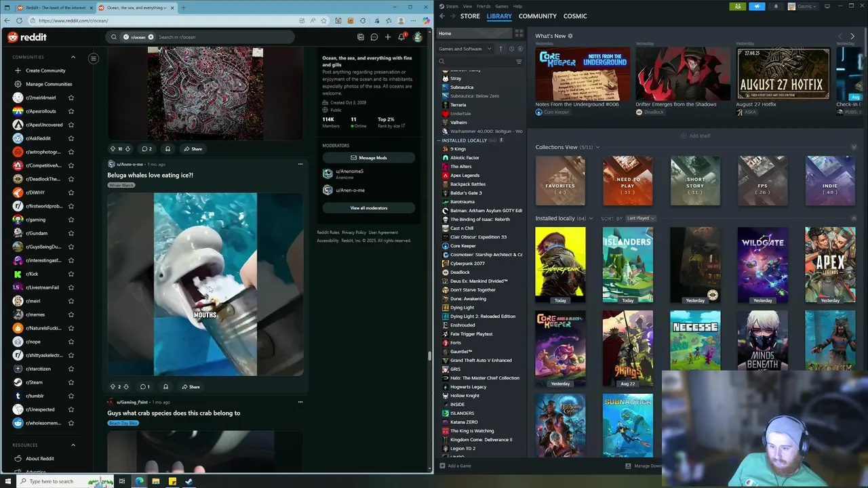Toggle favorite star for r/AskReddit

(x=71, y=138)
